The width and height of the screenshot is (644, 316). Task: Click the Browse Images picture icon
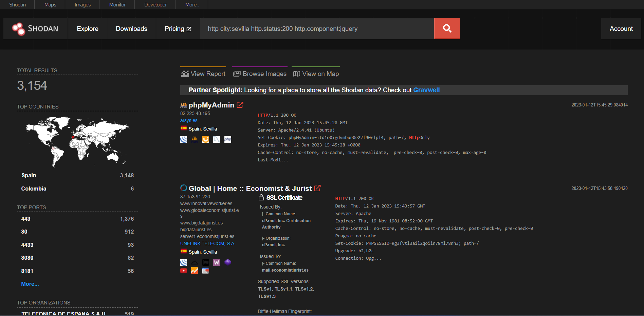point(237,74)
